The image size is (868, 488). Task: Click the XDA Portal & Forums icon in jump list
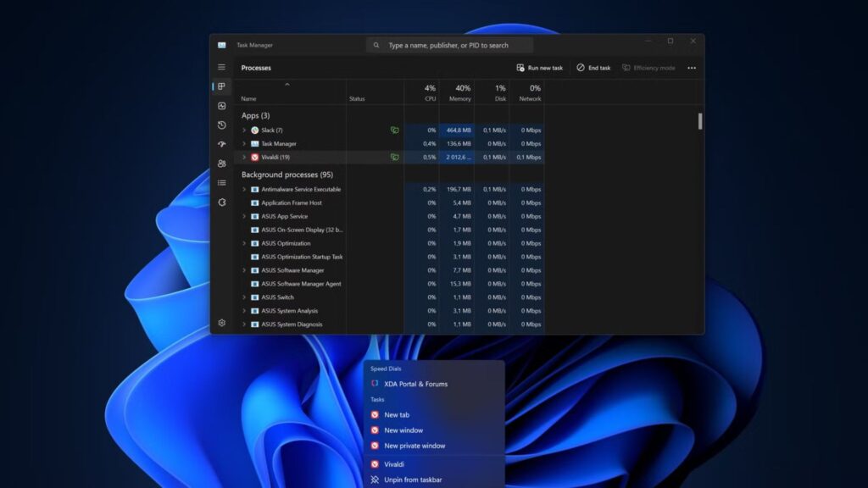point(375,384)
